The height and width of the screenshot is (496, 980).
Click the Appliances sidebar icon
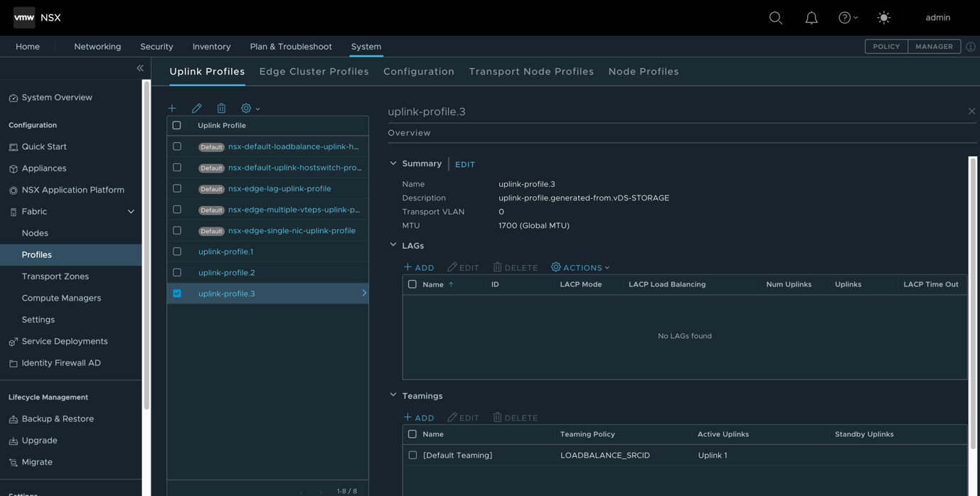pyautogui.click(x=14, y=169)
